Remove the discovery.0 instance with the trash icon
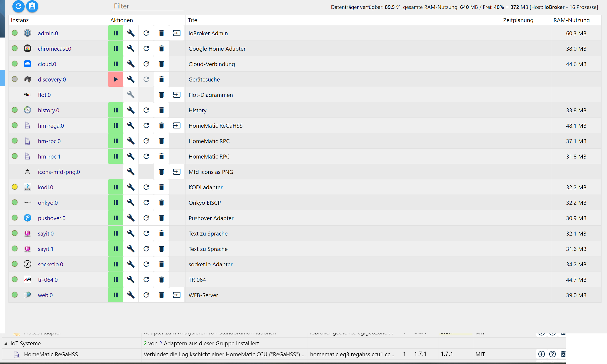 [161, 79]
